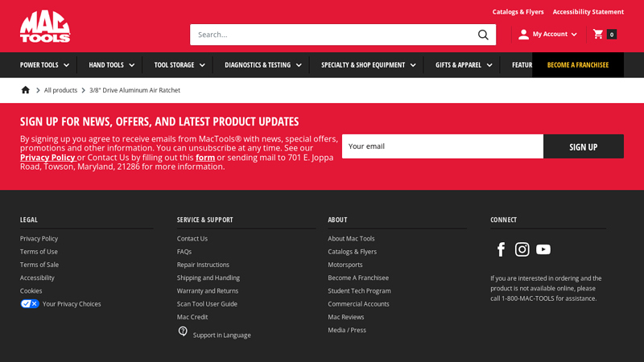Screen dimensions: 644x362
Task: Click the Become a Franchisee button
Action: (577, 65)
